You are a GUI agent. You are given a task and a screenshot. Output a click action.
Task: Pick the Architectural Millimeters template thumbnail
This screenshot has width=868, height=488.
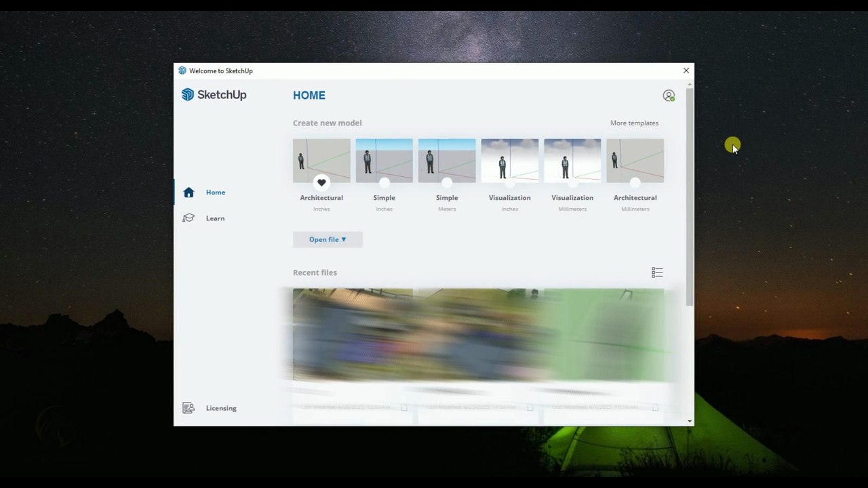pos(635,161)
